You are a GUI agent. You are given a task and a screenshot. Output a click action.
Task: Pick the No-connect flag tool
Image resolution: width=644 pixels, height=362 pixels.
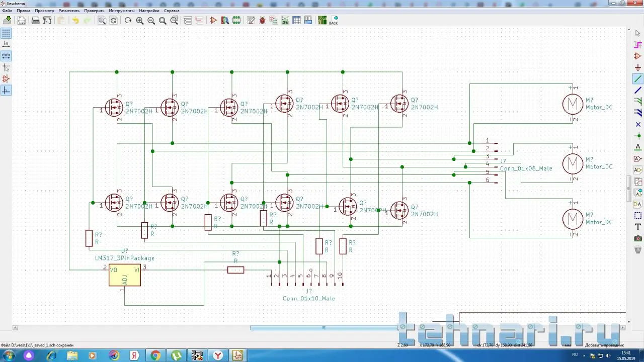(638, 124)
